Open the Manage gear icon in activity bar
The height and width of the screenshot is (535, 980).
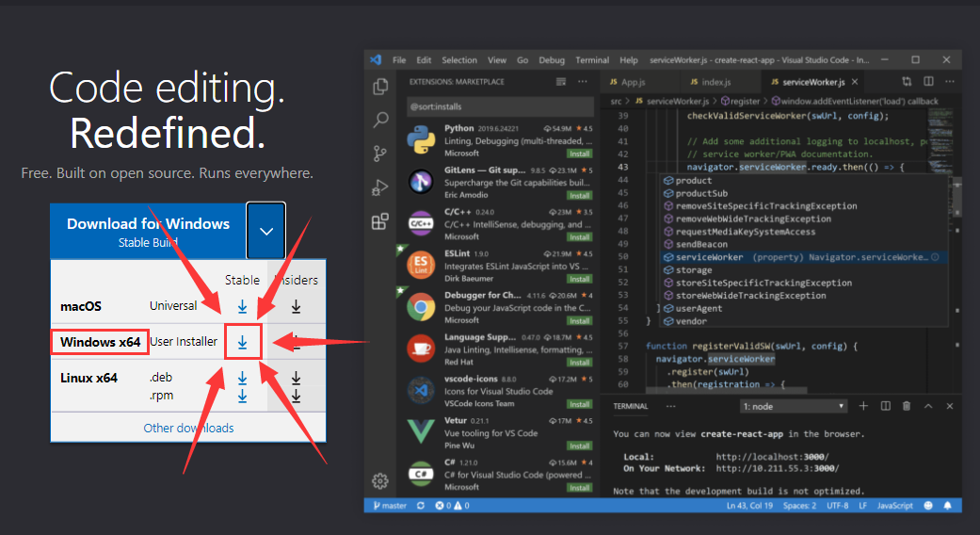[380, 480]
